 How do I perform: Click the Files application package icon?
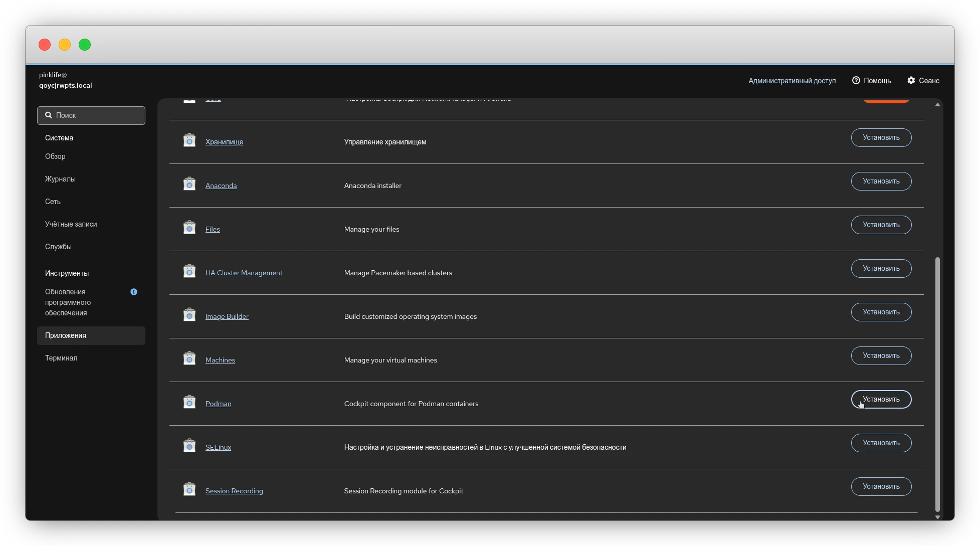pos(189,228)
